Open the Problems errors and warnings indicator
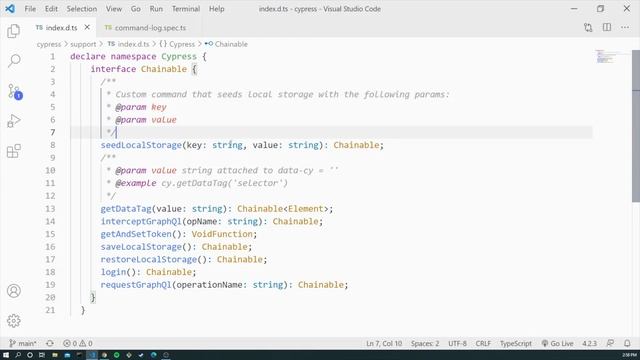This screenshot has height=360, width=640. point(78,343)
